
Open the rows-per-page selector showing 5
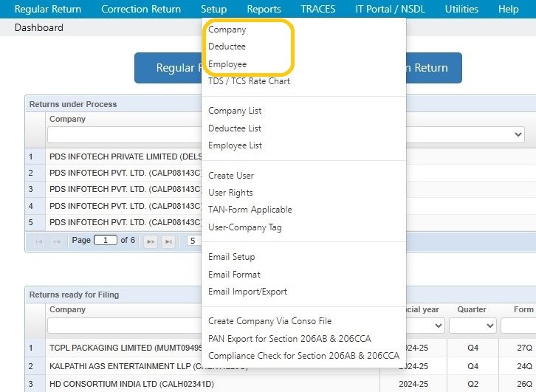pyautogui.click(x=194, y=241)
